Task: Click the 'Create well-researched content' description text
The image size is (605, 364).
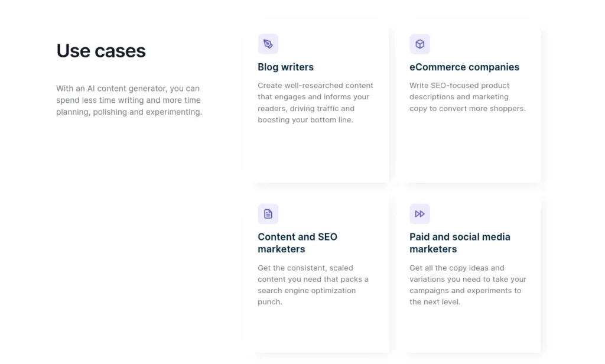Action: click(x=315, y=103)
